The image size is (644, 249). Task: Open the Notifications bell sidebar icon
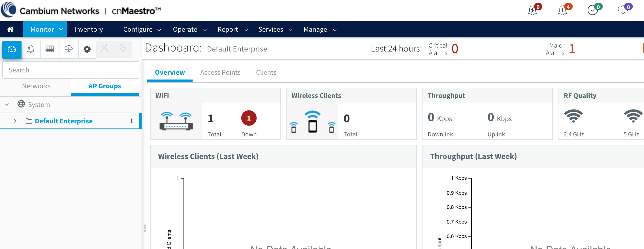pyautogui.click(x=31, y=49)
